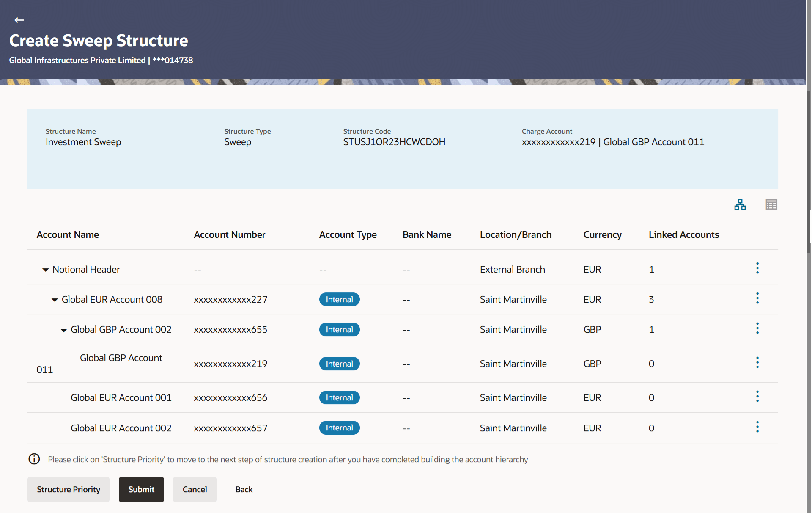Open kebab menu for Notional Header row
Viewport: 812px width, 513px height.
(757, 268)
